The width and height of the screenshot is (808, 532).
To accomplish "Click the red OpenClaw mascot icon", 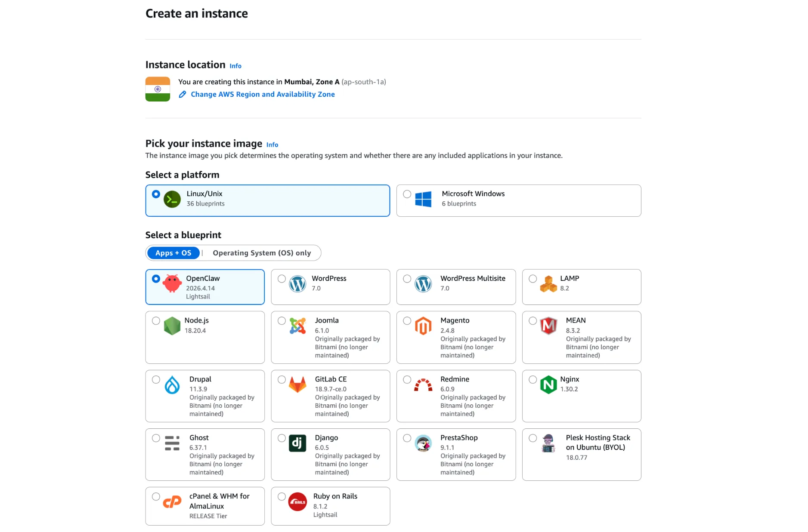I will tap(172, 283).
